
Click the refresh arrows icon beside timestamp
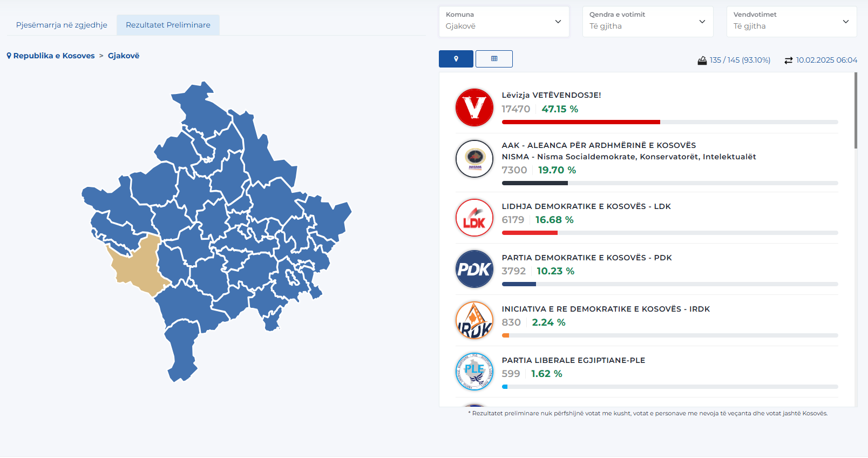pos(788,60)
